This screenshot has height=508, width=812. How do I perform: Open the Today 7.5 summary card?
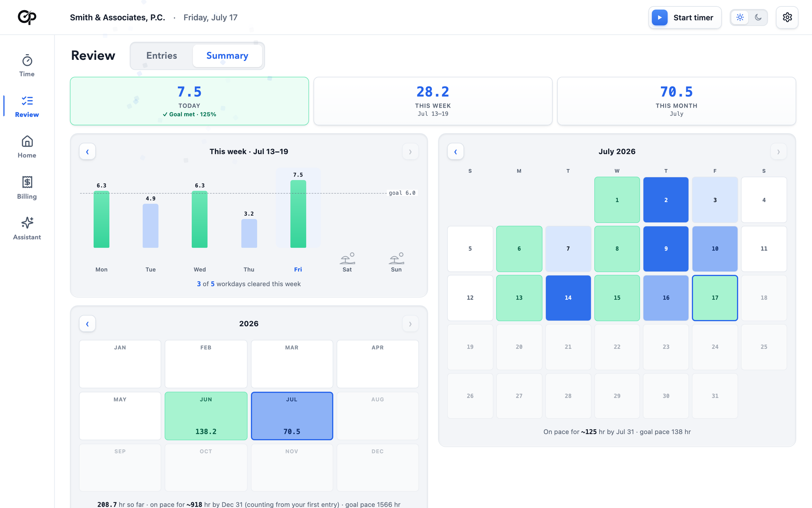click(x=189, y=101)
